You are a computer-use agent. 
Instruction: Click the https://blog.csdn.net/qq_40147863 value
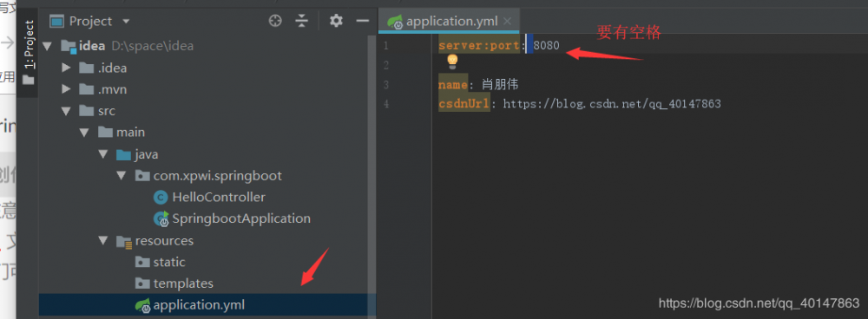point(612,104)
